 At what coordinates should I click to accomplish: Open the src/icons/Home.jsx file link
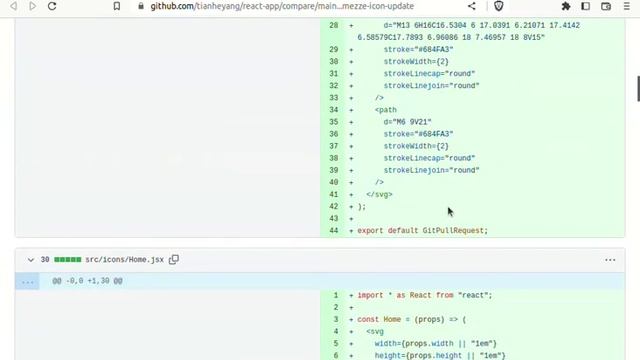[124, 260]
